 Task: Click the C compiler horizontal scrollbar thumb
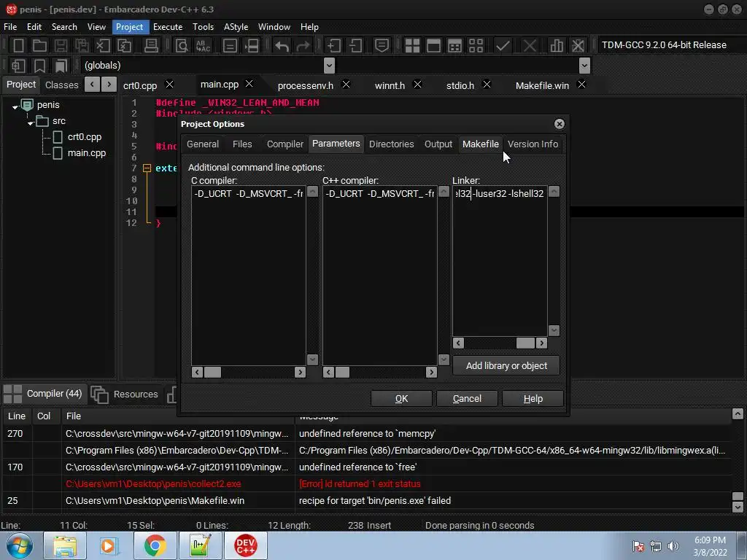click(212, 373)
